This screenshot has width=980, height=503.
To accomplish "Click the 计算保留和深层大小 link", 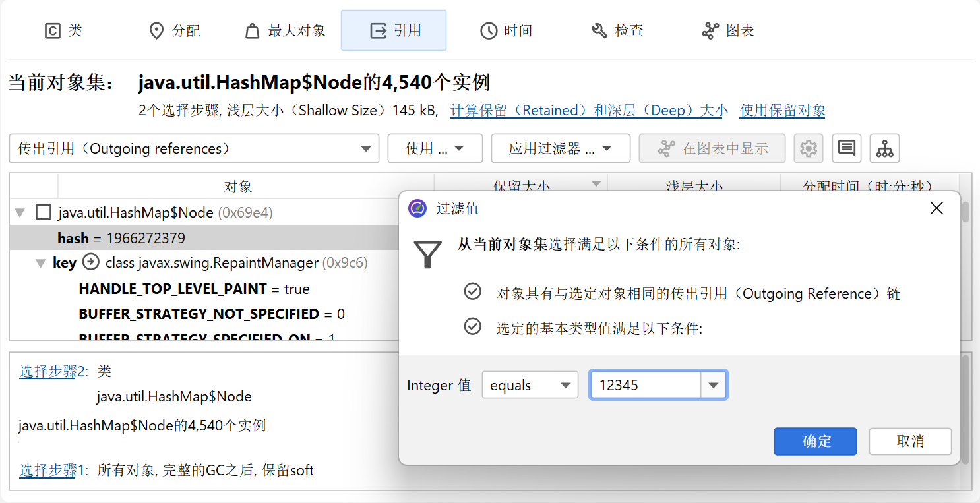I will coord(589,111).
